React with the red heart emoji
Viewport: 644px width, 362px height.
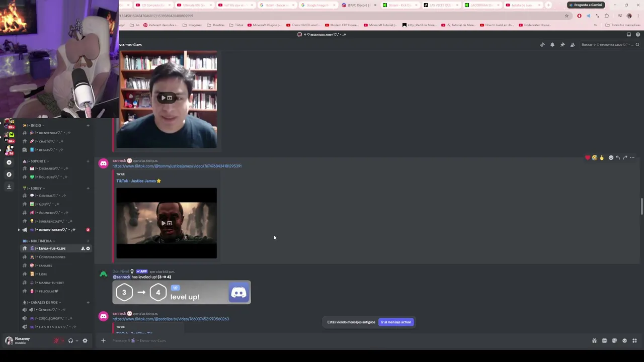tap(587, 158)
